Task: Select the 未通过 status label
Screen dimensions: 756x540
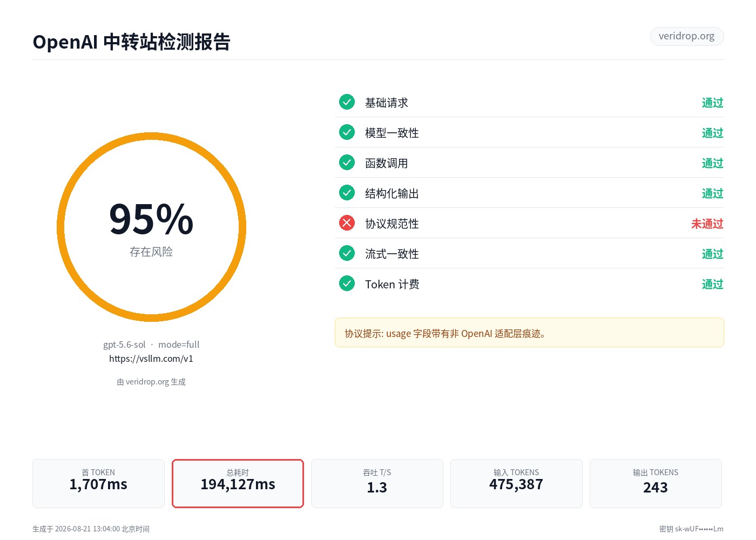Action: tap(707, 224)
